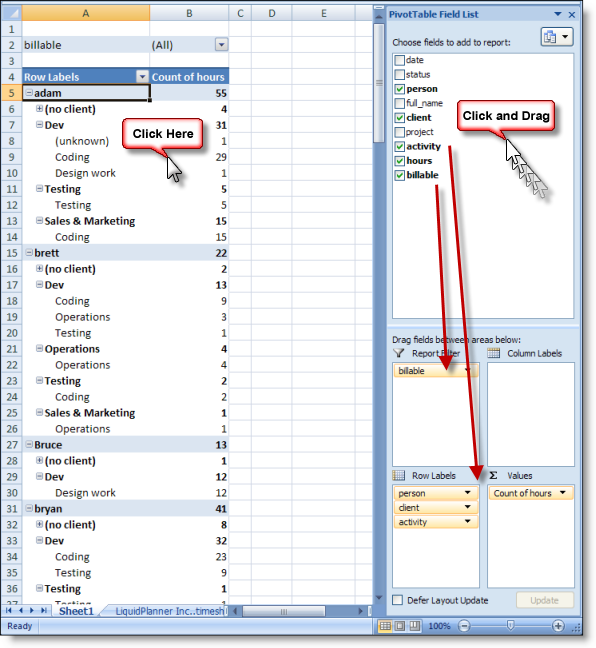This screenshot has width=596, height=648.
Task: Select the billable label cell A2
Action: point(86,45)
